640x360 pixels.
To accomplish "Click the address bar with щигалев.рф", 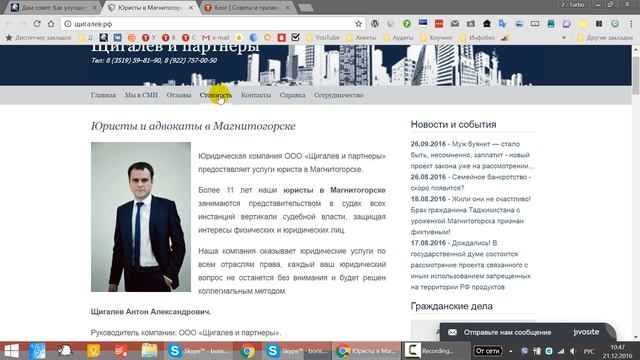I will [212, 24].
